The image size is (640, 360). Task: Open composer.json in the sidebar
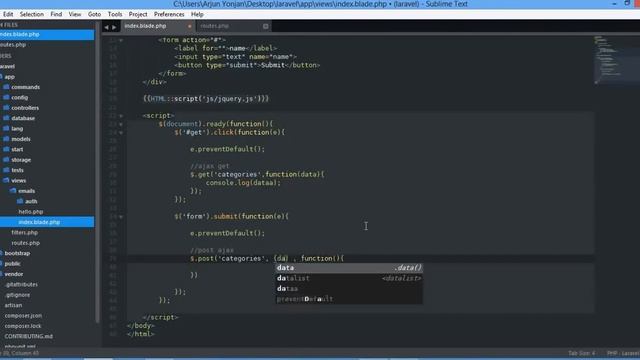[x=23, y=316]
